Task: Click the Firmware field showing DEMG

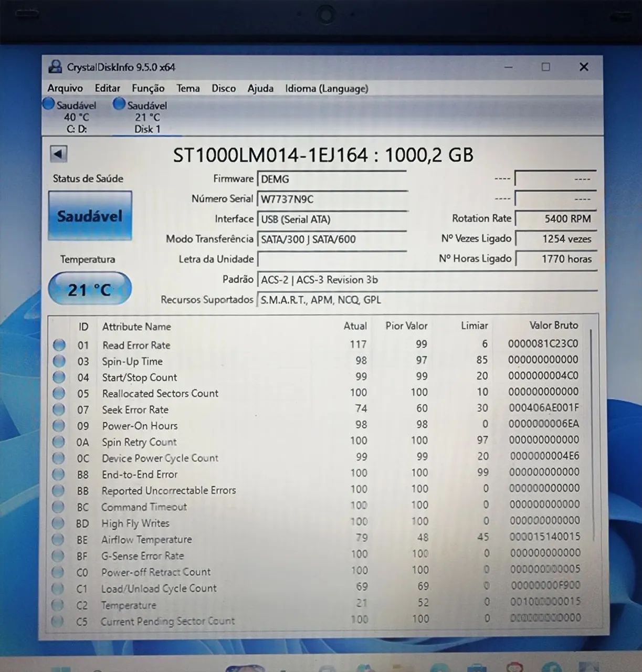Action: point(332,179)
